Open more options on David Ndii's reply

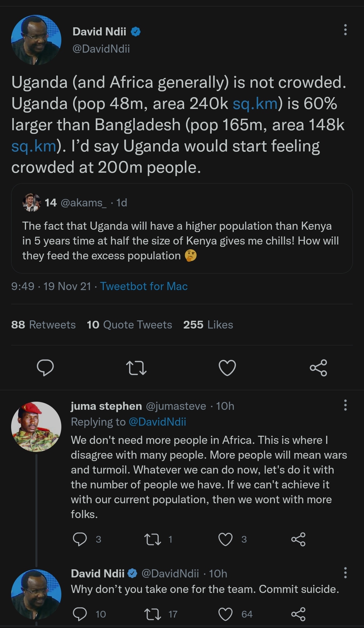point(345,573)
